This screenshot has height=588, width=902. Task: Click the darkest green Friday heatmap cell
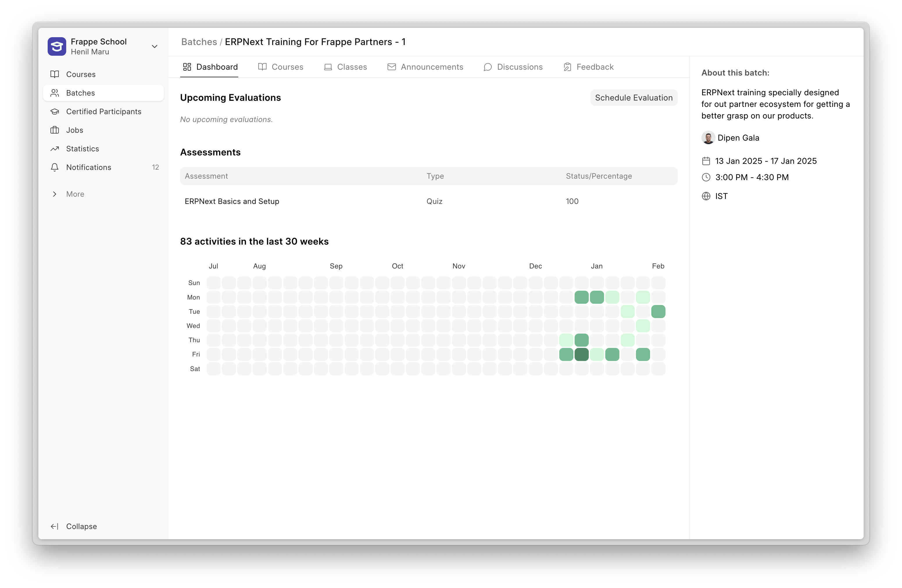point(581,354)
